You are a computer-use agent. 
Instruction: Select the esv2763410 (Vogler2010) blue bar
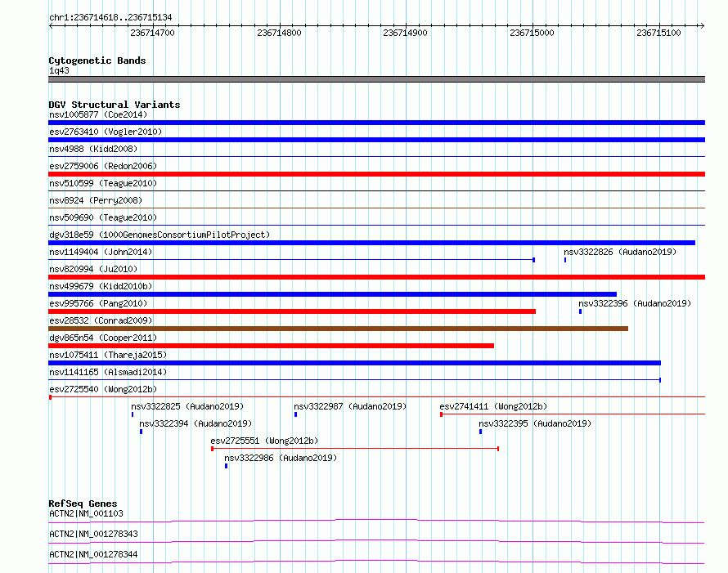tap(376, 140)
